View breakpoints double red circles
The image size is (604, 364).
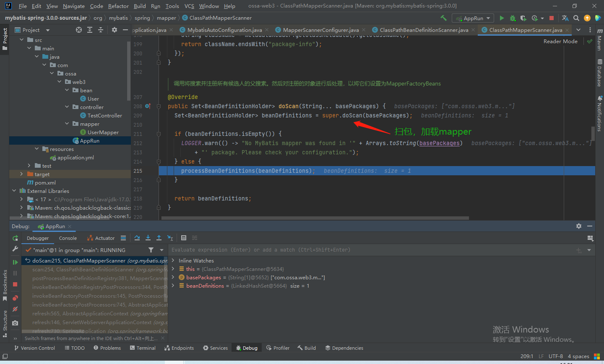15,298
